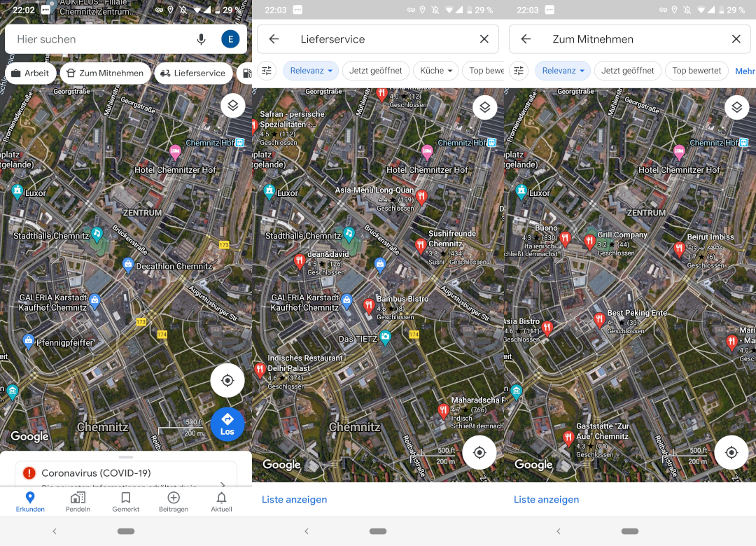Image resolution: width=756 pixels, height=546 pixels.
Task: Switch to the Aktuell tab
Action: [x=221, y=502]
